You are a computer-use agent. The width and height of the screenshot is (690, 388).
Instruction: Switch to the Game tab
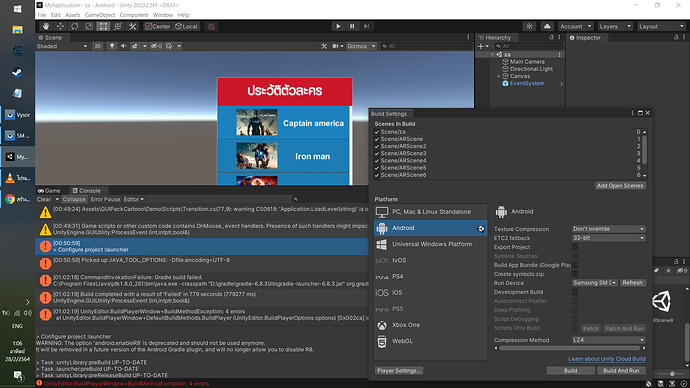49,190
